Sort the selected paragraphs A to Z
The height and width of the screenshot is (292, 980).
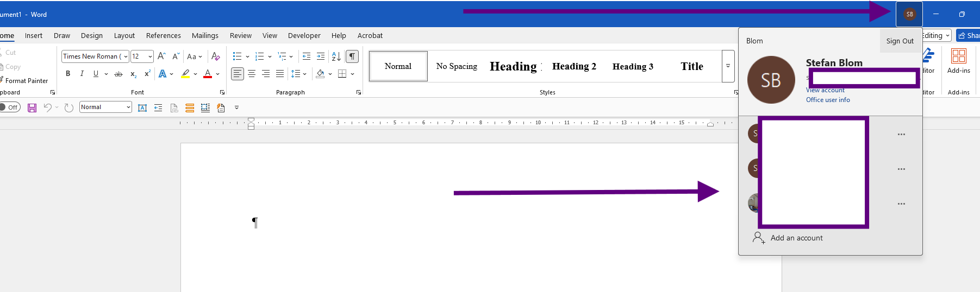click(x=336, y=56)
